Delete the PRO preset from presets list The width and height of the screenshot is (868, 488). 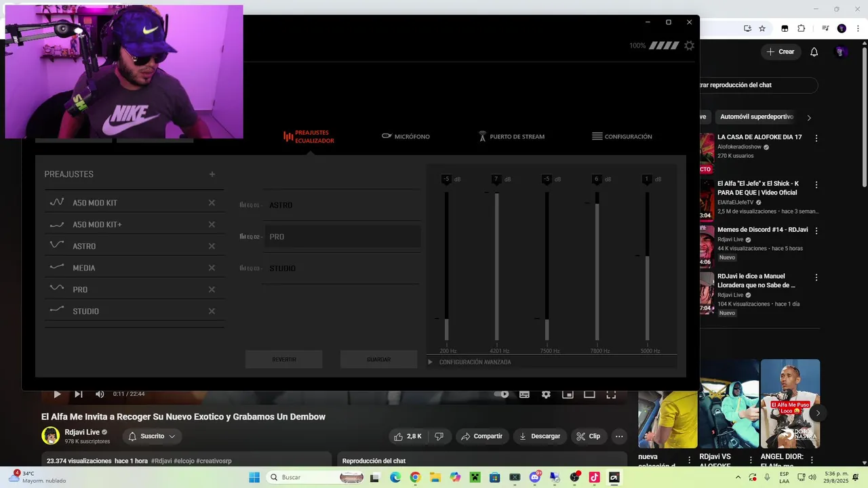(212, 289)
